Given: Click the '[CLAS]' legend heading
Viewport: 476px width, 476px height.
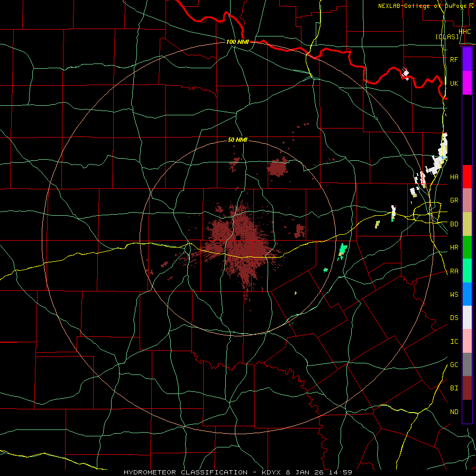Looking at the screenshot, I should pos(447,36).
